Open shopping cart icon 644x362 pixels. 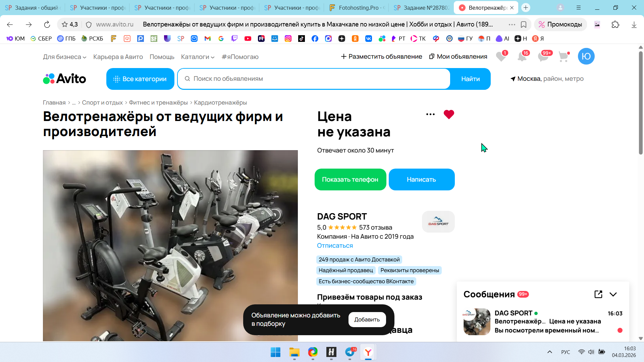pos(563,56)
